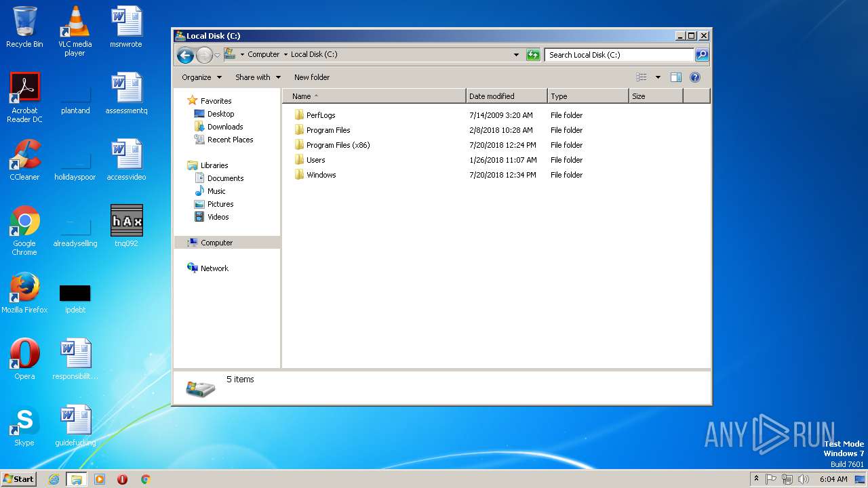Viewport: 868px width, 488px height.
Task: Go back with the Explorer Back arrow
Action: pos(185,55)
